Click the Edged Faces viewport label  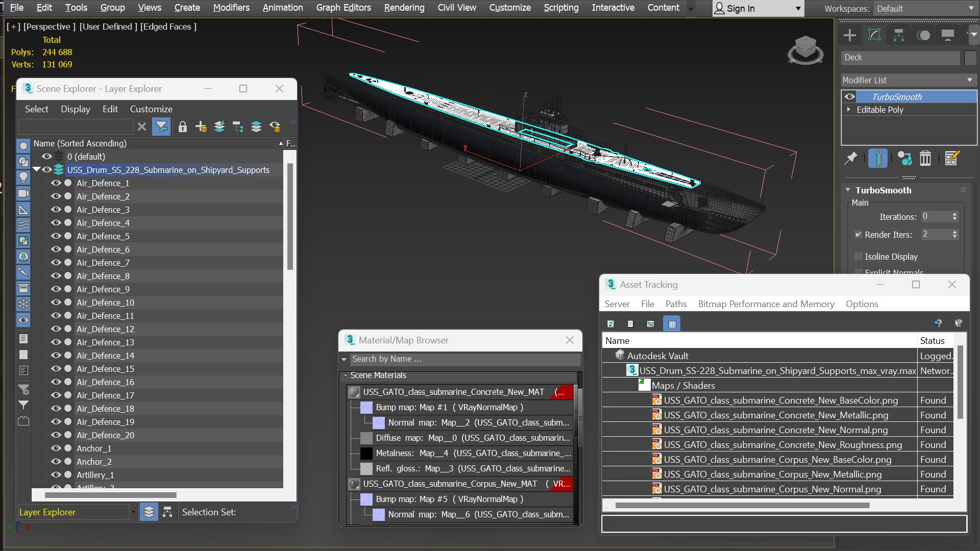168,27
